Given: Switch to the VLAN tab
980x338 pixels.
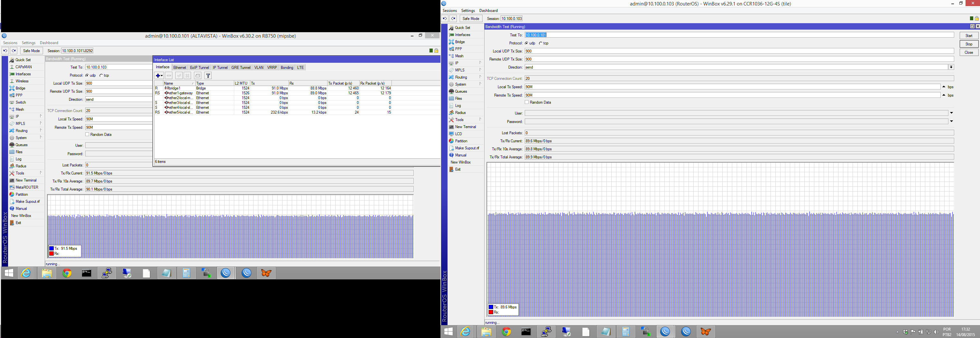Looking at the screenshot, I should point(259,68).
